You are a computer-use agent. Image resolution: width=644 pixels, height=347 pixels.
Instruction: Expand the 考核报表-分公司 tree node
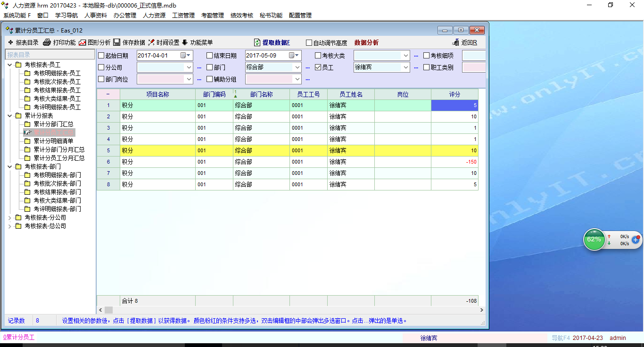click(10, 217)
